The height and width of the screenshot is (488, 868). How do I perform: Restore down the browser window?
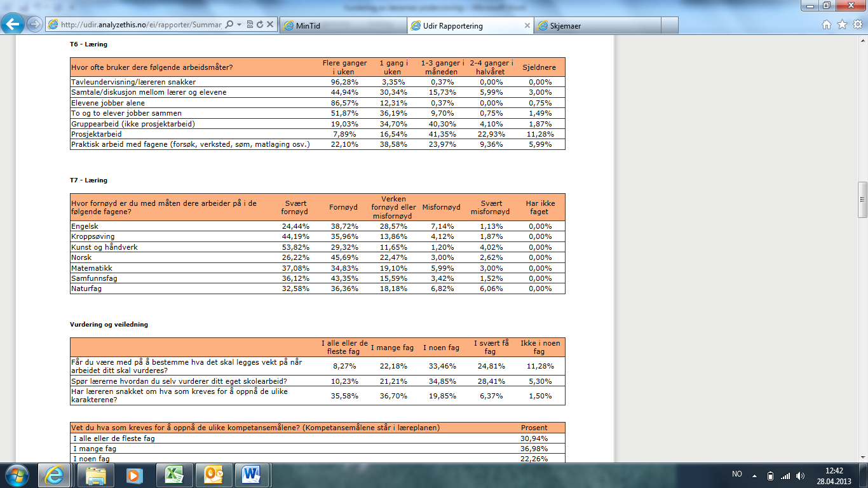tap(827, 5)
